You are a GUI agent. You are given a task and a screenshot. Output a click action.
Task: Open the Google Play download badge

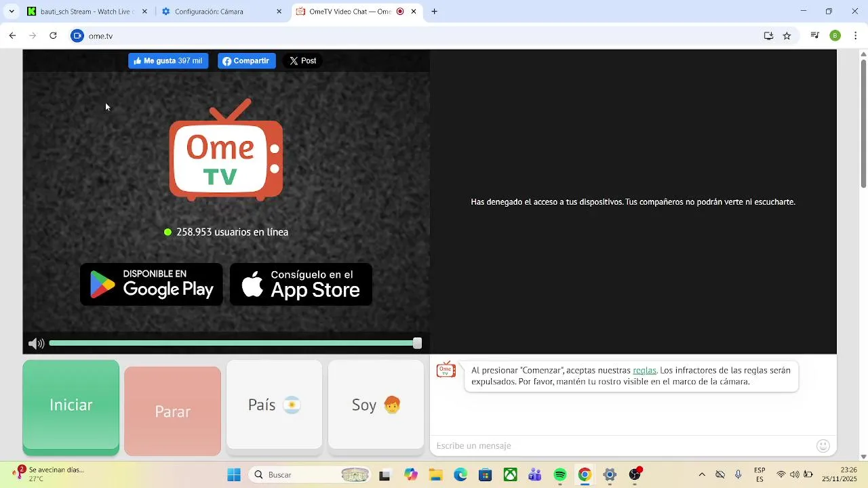(x=151, y=285)
